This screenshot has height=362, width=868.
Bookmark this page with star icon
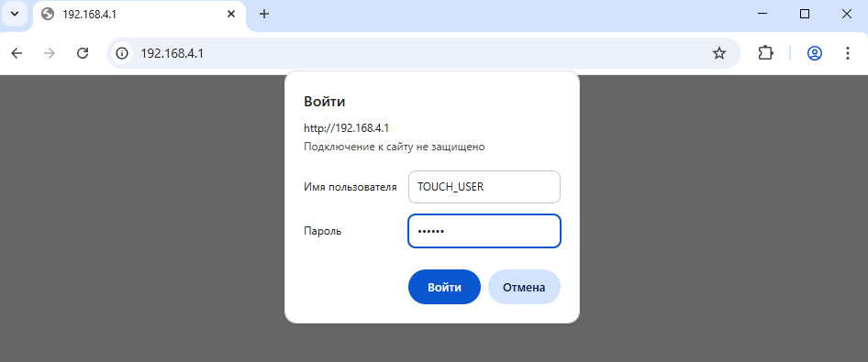pos(719,53)
